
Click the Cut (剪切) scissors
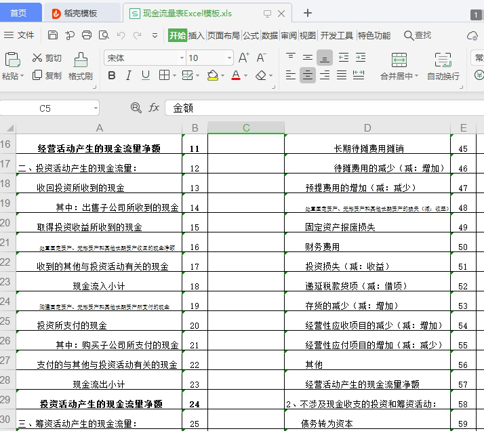[37, 58]
